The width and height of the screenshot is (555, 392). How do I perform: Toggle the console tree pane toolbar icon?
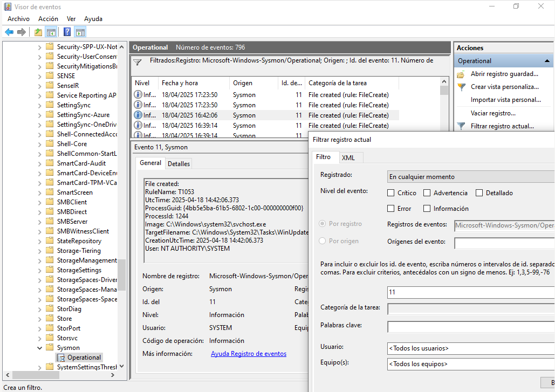tap(51, 32)
